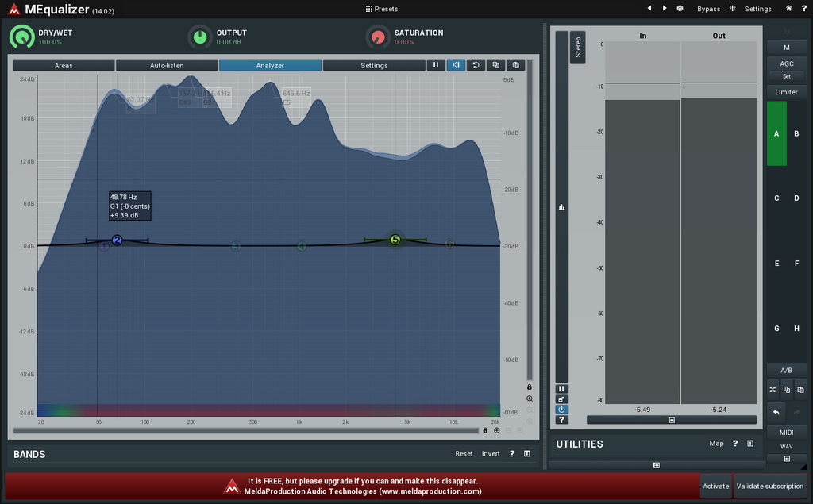Screen dimensions: 813x504
Task: Click the reset/undo circular arrow icon
Action: point(476,65)
